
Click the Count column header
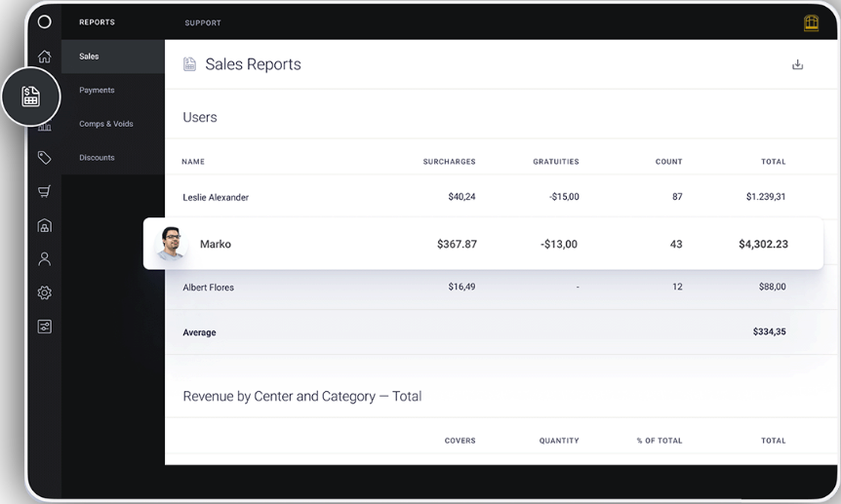(669, 162)
